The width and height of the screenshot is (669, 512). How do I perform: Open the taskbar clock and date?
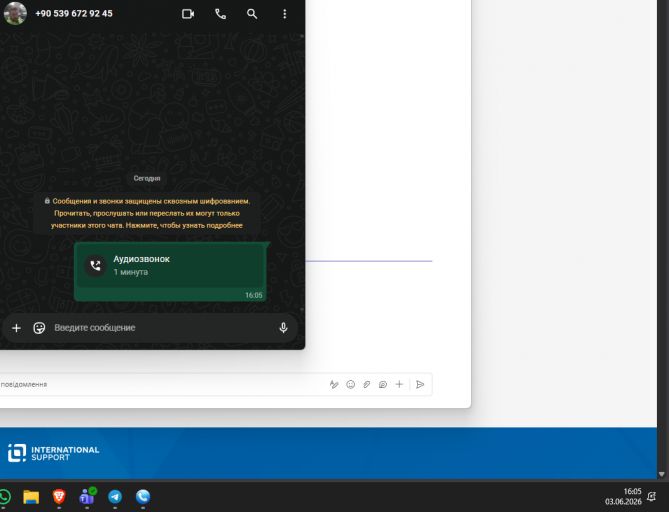pyautogui.click(x=623, y=497)
